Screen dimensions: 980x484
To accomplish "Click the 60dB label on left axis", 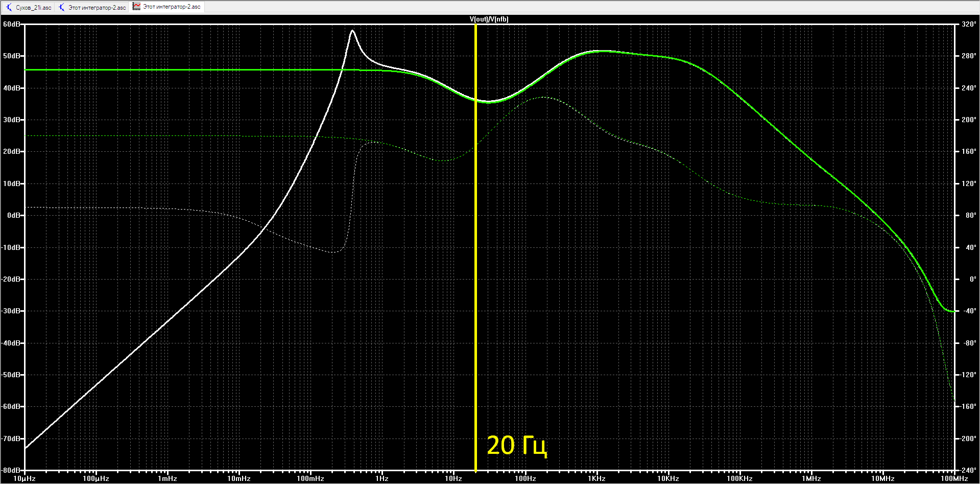I will [x=12, y=24].
